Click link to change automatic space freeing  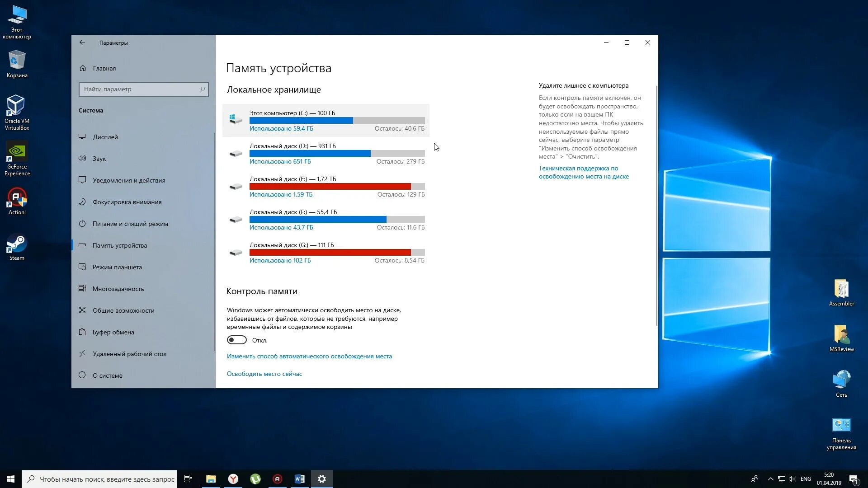[309, 356]
